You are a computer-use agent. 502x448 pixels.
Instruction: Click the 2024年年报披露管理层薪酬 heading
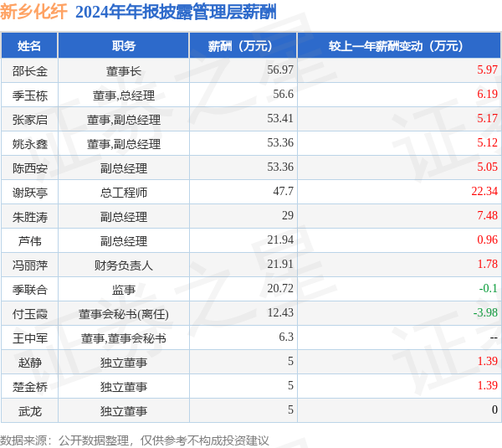[x=176, y=13]
